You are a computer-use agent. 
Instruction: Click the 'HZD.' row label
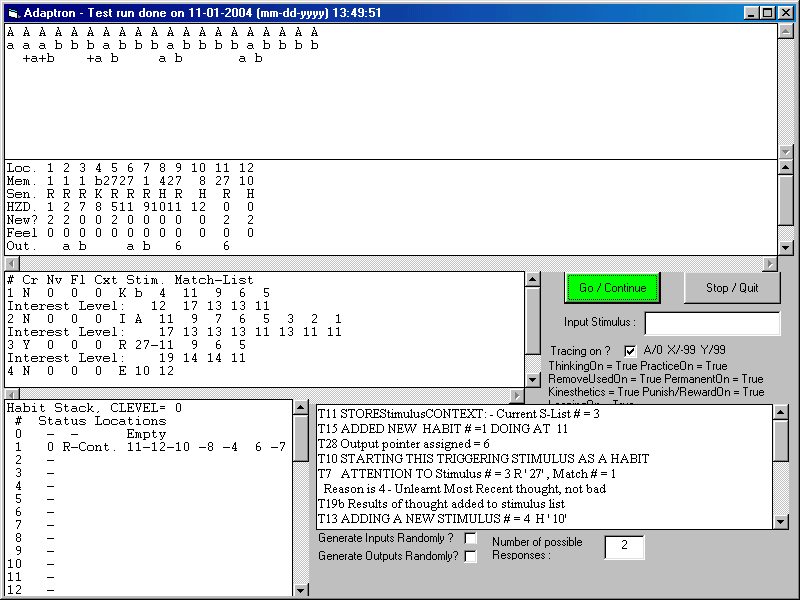pos(21,207)
